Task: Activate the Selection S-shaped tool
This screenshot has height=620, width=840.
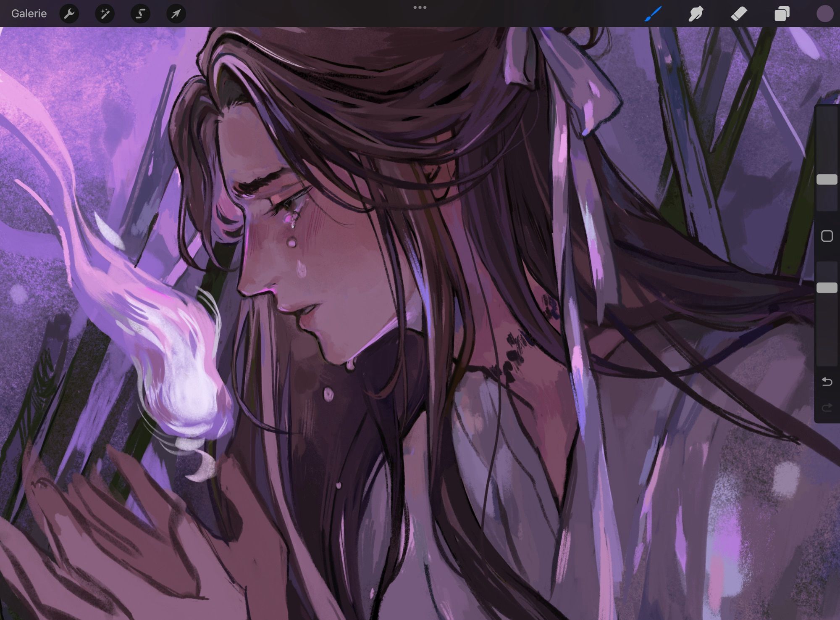Action: click(140, 14)
